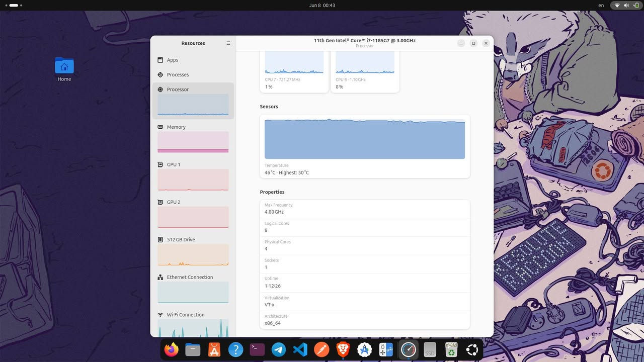
Task: Click the CPU 8 usage graph card
Action: point(365,72)
